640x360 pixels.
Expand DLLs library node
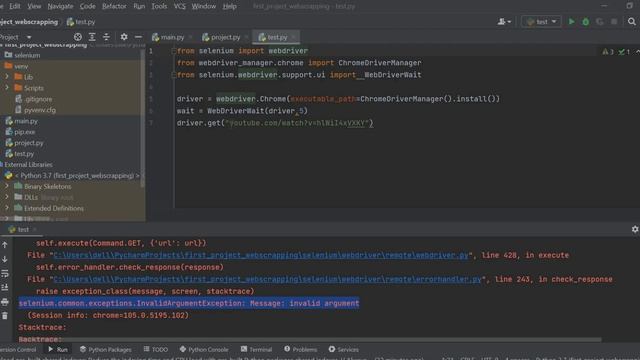click(x=7, y=197)
